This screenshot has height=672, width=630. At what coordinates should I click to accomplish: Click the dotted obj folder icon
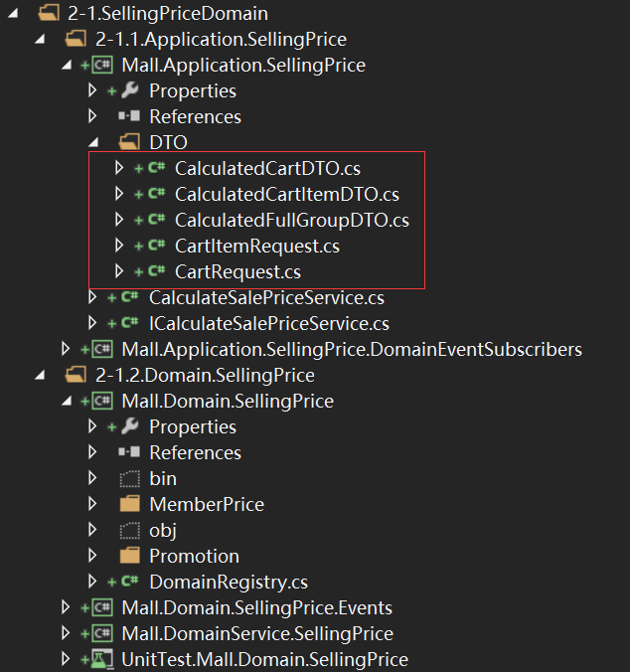tap(130, 531)
